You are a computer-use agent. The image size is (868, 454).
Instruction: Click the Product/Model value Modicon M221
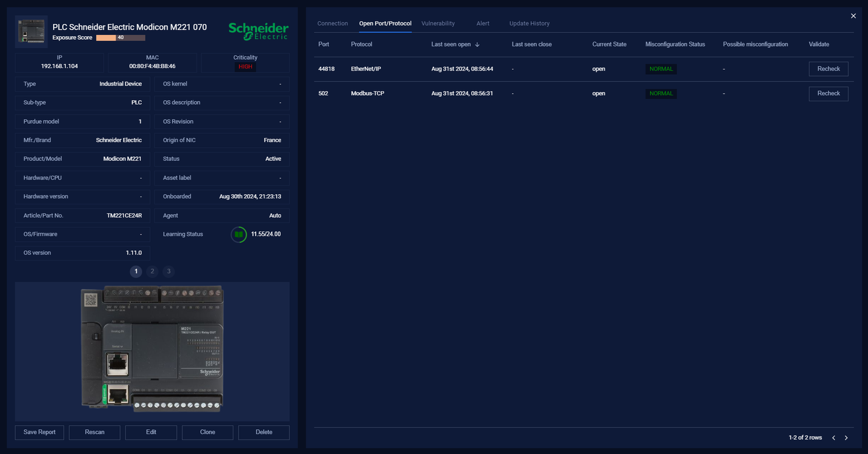(122, 159)
